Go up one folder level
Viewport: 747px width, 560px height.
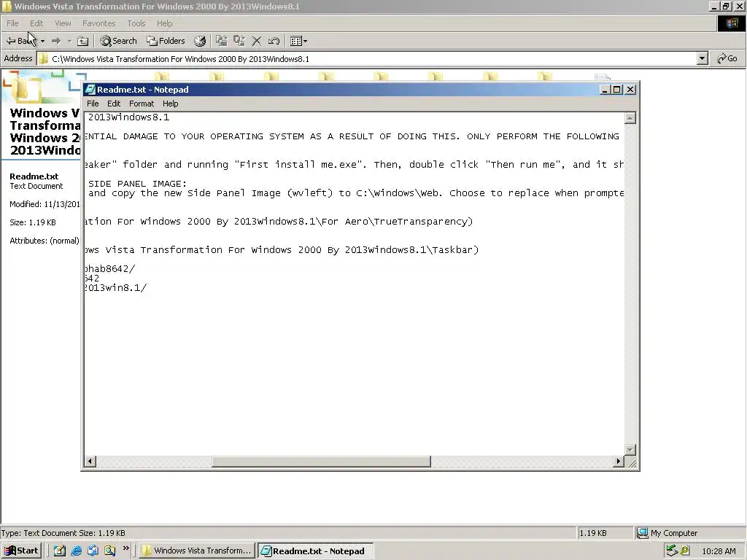[x=83, y=41]
